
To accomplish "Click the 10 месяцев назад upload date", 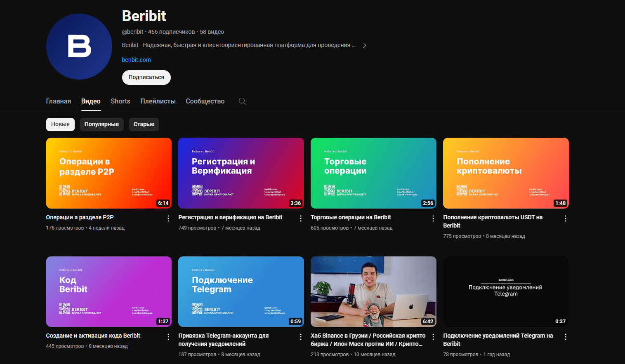I will tap(375, 355).
